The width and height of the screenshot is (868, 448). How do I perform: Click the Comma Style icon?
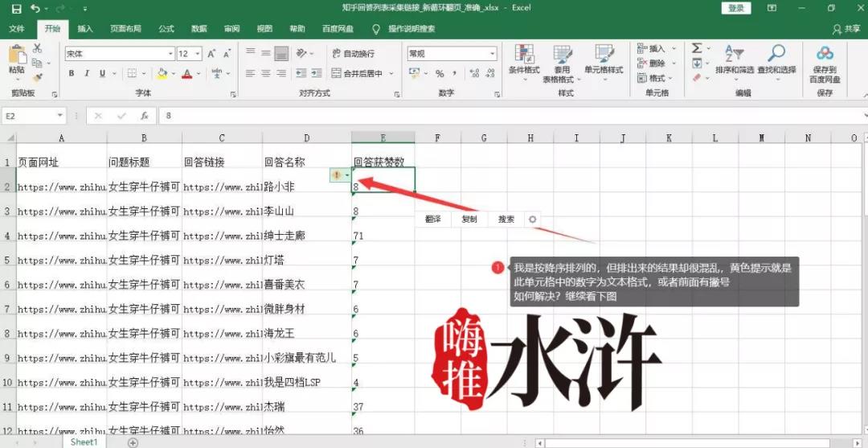click(454, 74)
